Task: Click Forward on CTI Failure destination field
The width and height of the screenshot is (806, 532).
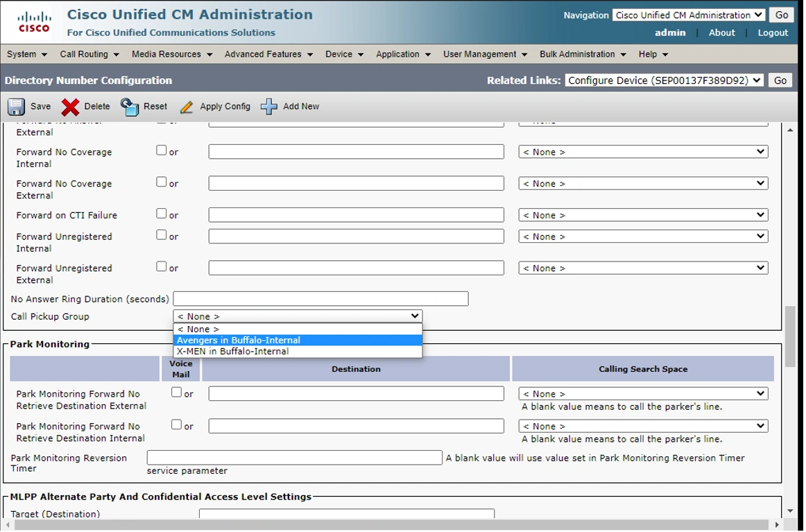Action: pyautogui.click(x=357, y=215)
